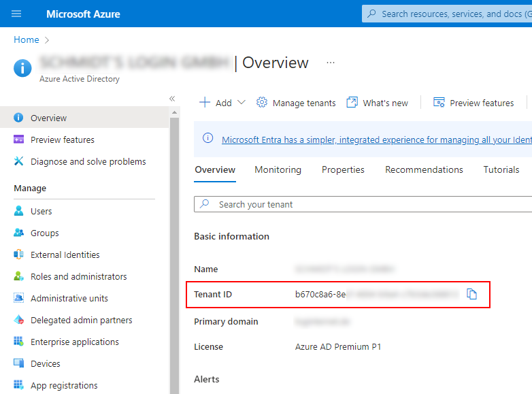Image resolution: width=532 pixels, height=394 pixels.
Task: Click the Administrative units icon
Action: (18, 298)
